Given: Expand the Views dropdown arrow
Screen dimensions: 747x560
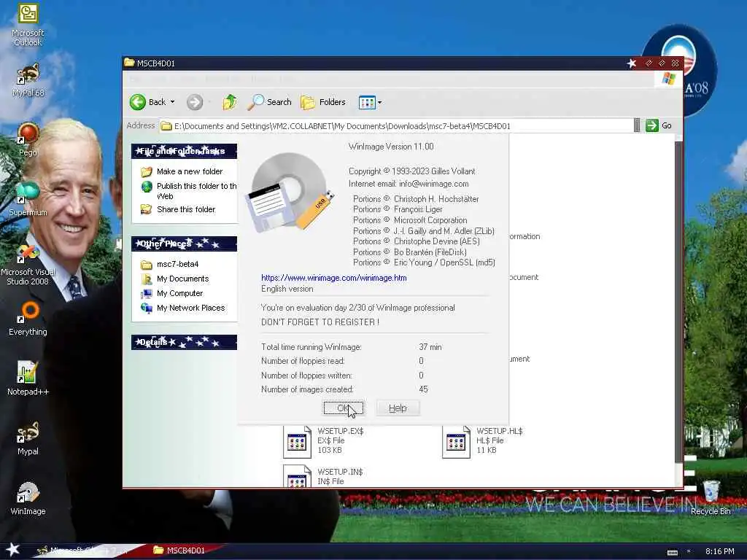Looking at the screenshot, I should pyautogui.click(x=379, y=102).
